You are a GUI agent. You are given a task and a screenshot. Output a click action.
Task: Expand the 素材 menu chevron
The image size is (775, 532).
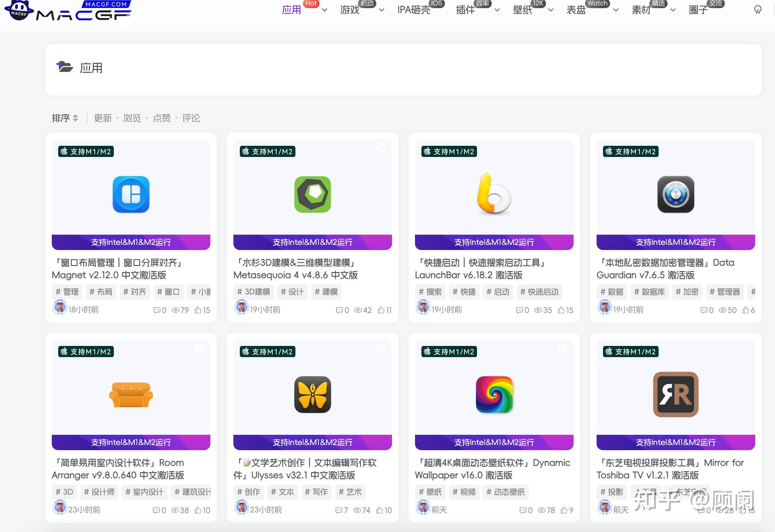point(673,10)
